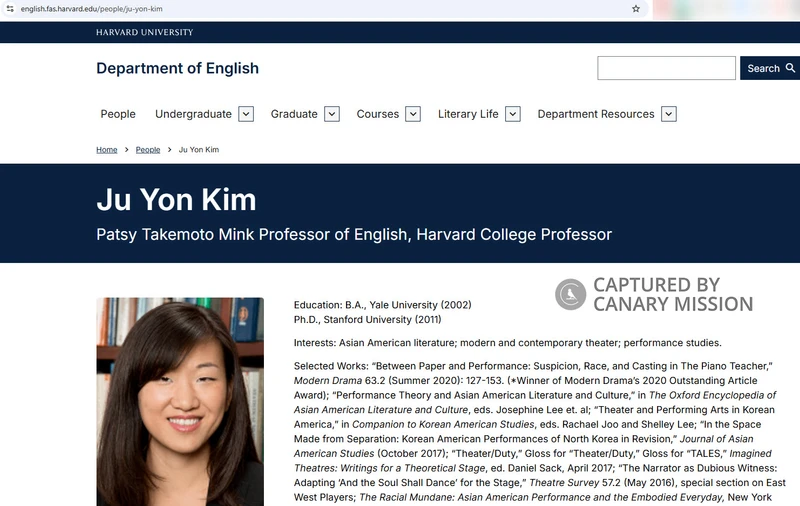Expand the Undergraduate submenu chevron
Image resolution: width=800 pixels, height=506 pixels.
[x=246, y=114]
